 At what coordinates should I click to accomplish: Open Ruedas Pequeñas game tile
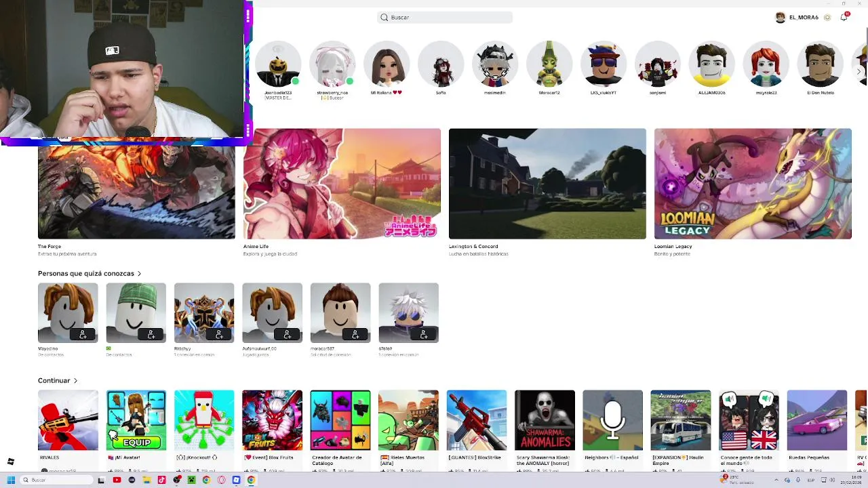coord(817,420)
